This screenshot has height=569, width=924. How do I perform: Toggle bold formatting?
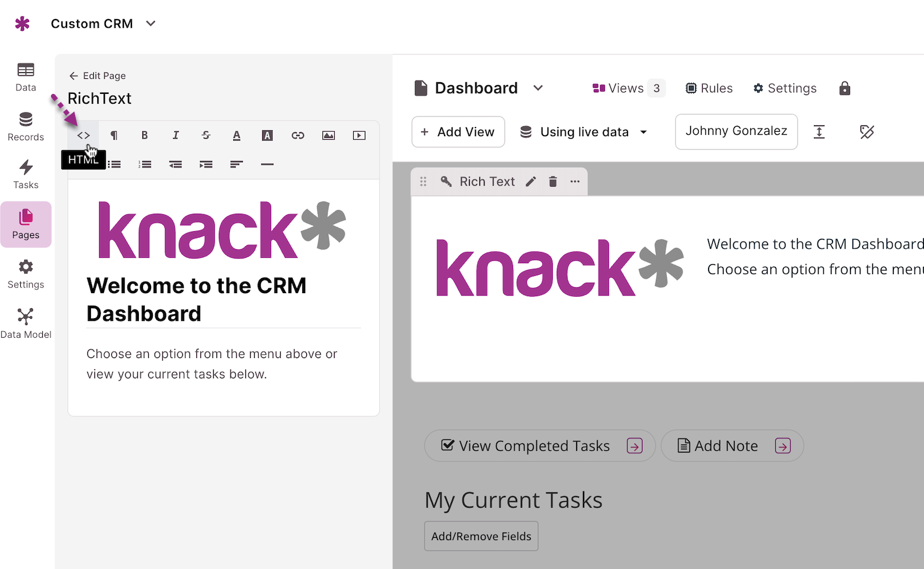[145, 136]
